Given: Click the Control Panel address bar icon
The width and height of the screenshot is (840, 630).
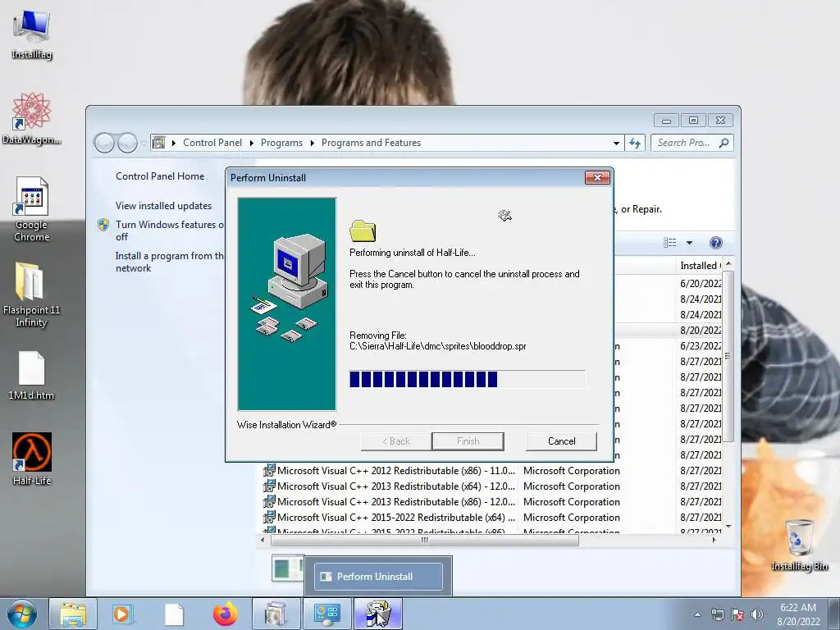Looking at the screenshot, I should tap(158, 143).
